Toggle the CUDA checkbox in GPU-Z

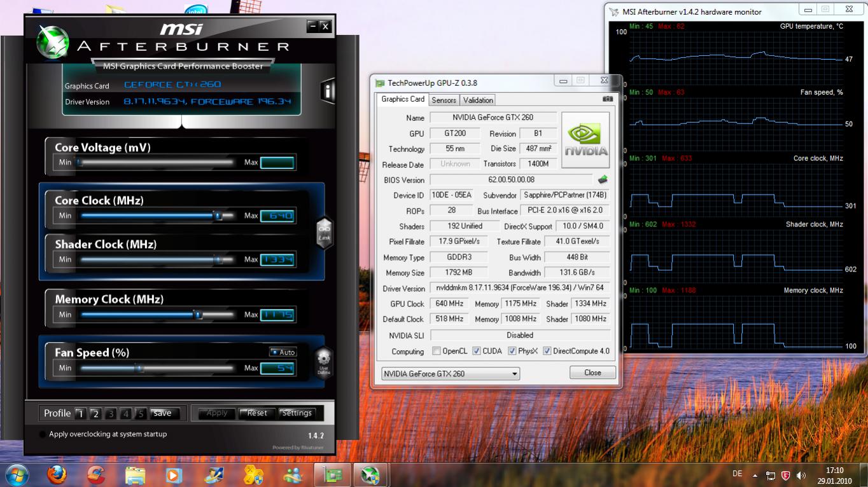coord(477,351)
